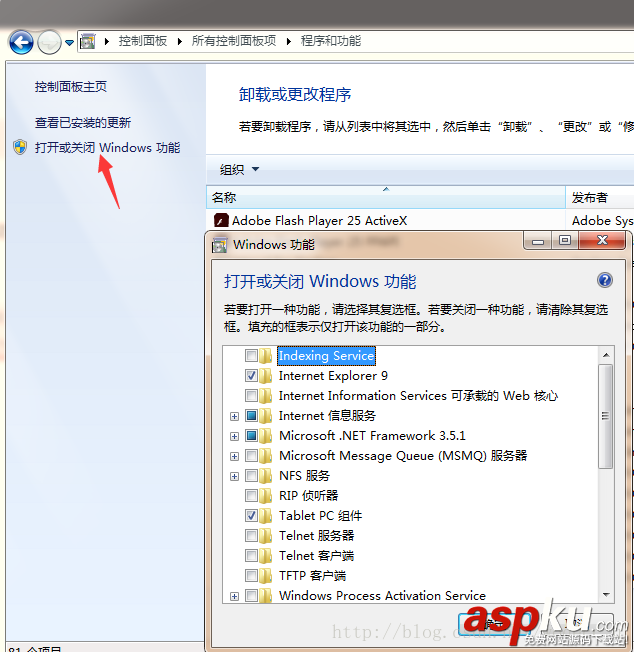Expand the arrow after 控制面板 breadcrumb
The image size is (634, 652).
click(x=180, y=41)
